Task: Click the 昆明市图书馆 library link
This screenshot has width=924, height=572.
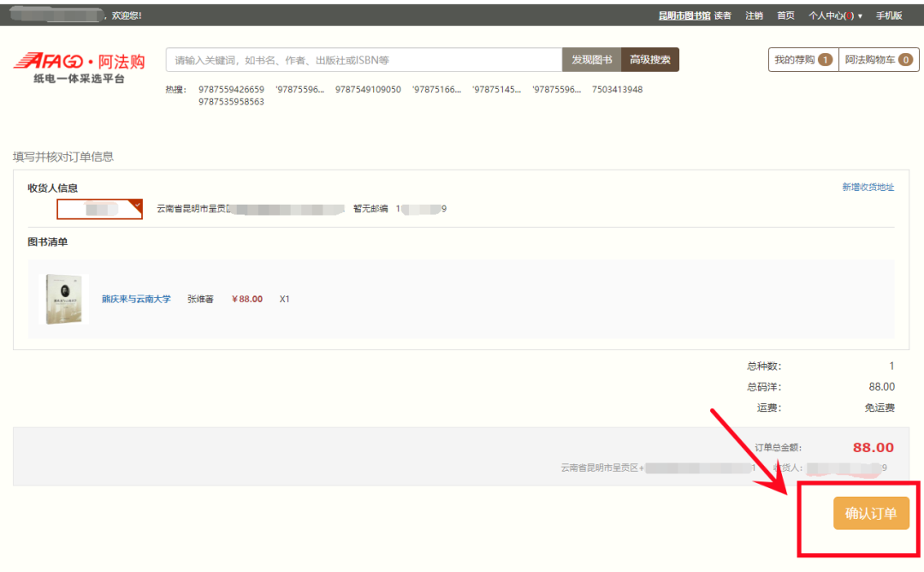Action: click(x=684, y=15)
